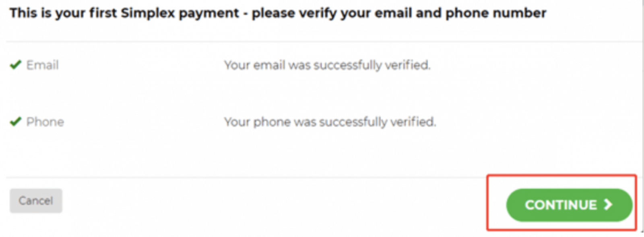Select the Phone row label

pyautogui.click(x=45, y=122)
